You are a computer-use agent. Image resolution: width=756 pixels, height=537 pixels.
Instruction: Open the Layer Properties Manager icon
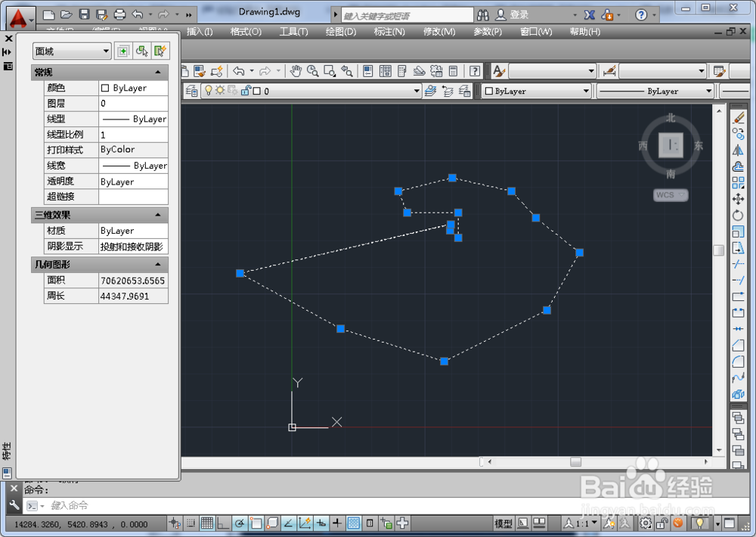point(192,91)
